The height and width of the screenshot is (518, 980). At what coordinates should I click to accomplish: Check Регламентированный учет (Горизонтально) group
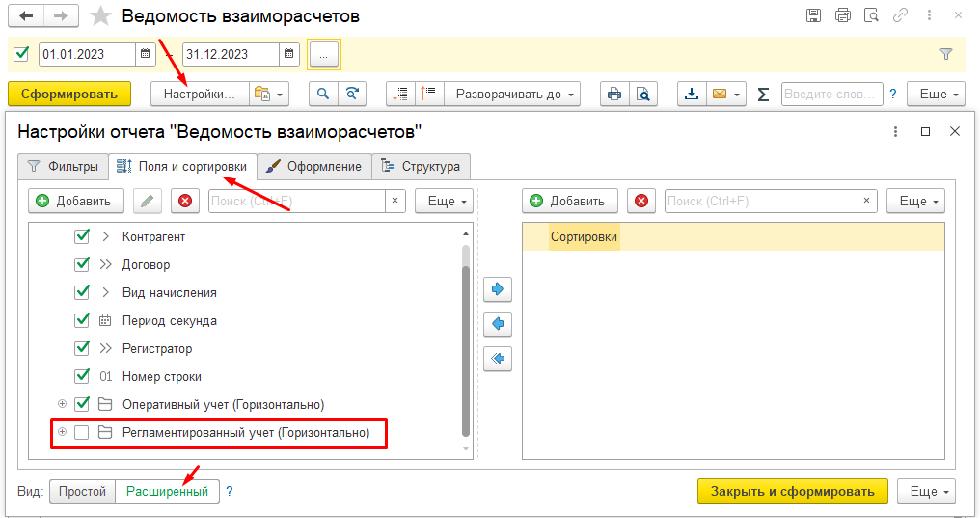82,432
